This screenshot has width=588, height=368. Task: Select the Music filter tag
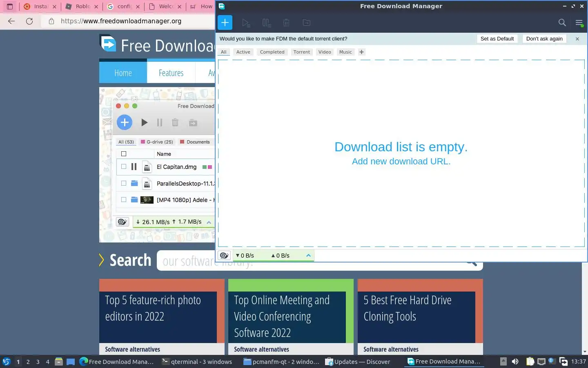point(345,52)
